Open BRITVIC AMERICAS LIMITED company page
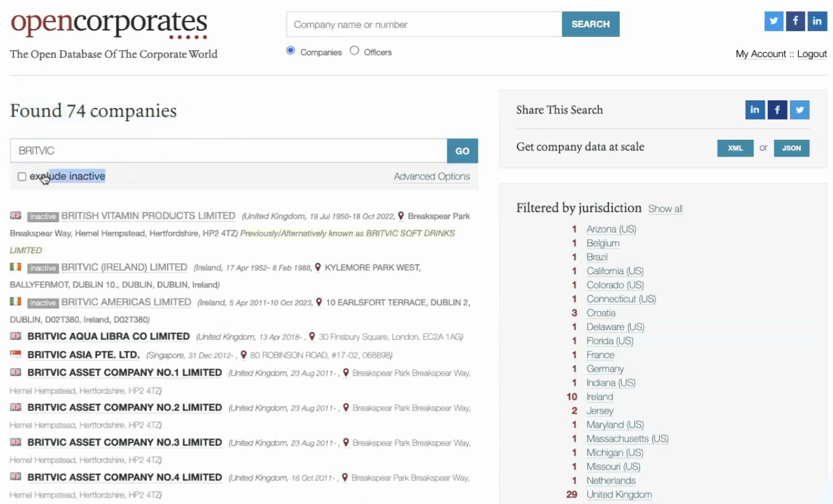Image resolution: width=833 pixels, height=504 pixels. click(x=126, y=302)
